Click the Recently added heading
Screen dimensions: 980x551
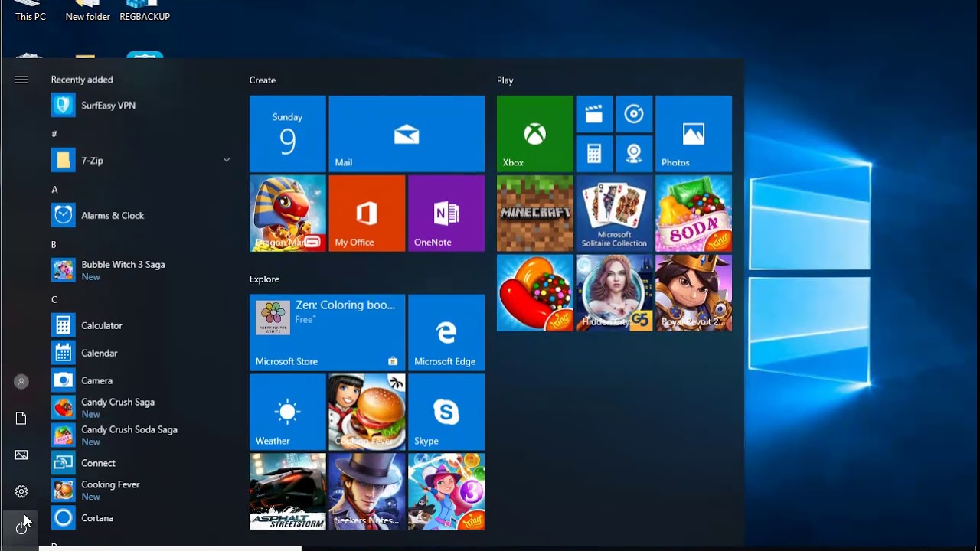[82, 80]
